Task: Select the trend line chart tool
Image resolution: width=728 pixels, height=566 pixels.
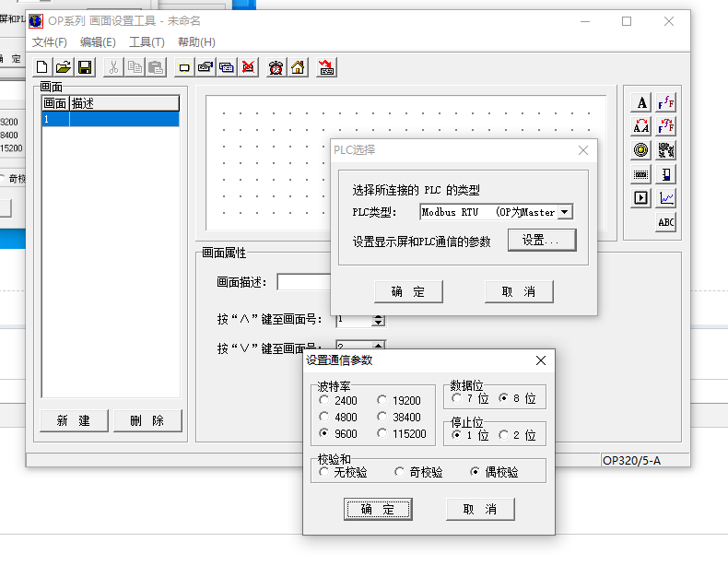Action: 665,198
